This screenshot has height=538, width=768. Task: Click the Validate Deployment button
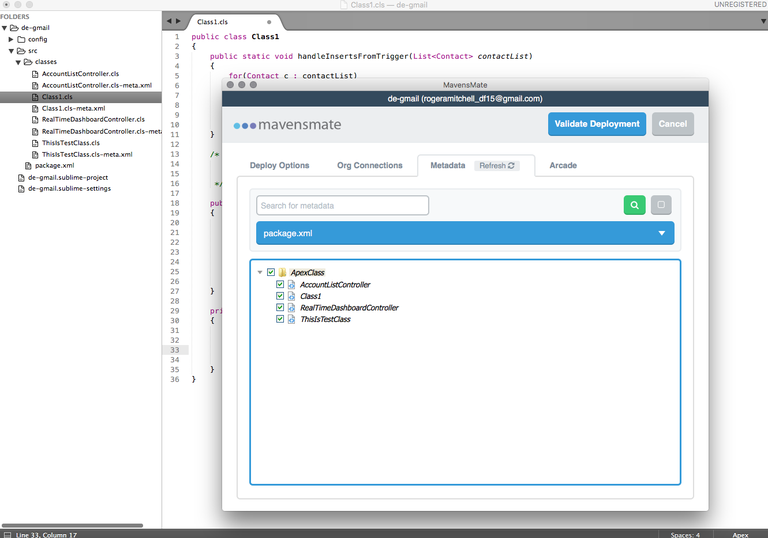click(597, 124)
